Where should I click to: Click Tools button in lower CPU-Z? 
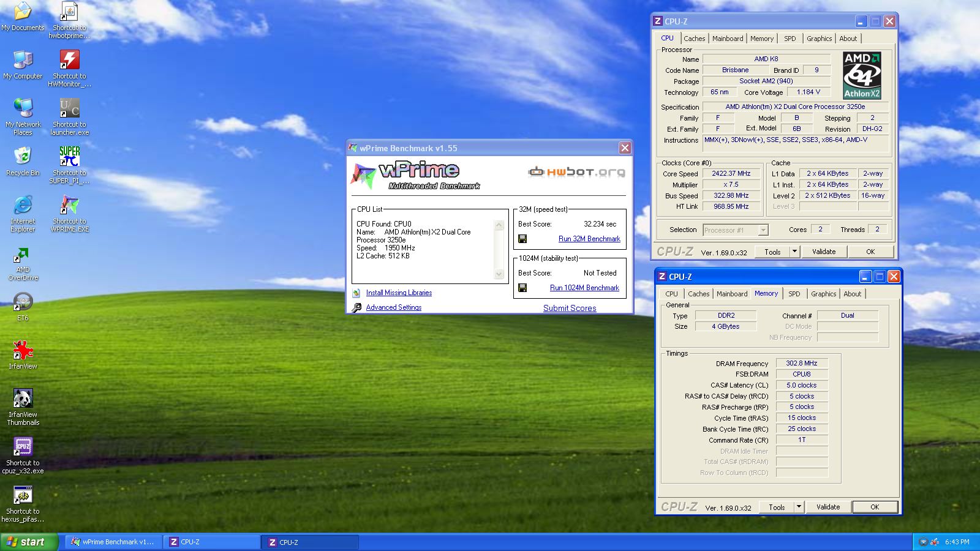coord(777,507)
